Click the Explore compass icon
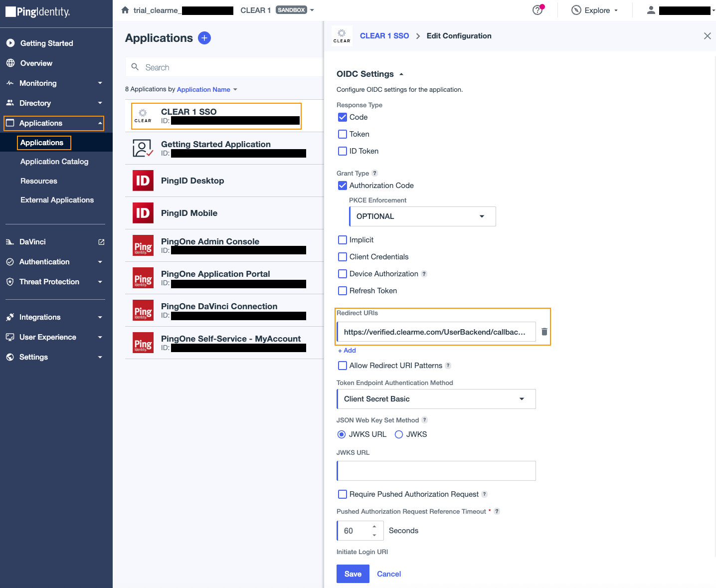The width and height of the screenshot is (716, 588). pos(576,10)
